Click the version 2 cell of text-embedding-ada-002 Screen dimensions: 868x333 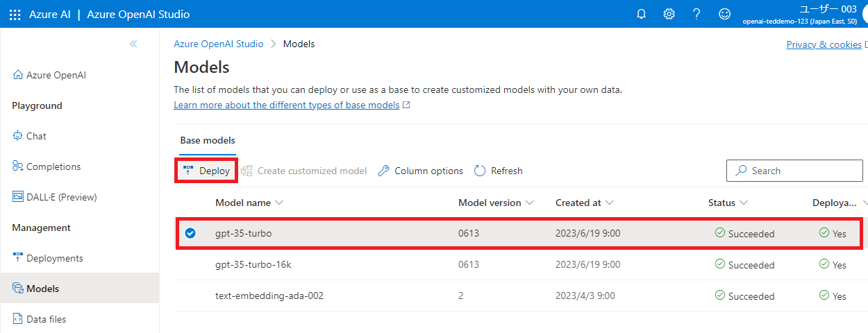click(x=461, y=296)
